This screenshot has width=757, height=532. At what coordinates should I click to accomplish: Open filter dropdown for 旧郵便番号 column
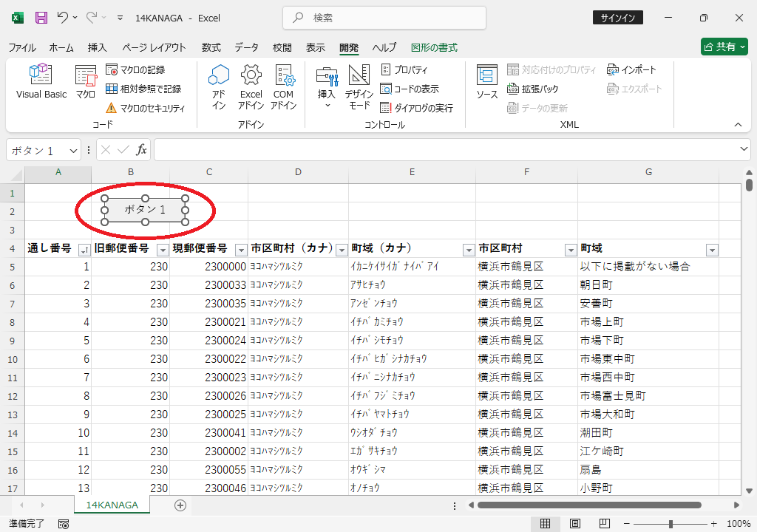coord(163,250)
